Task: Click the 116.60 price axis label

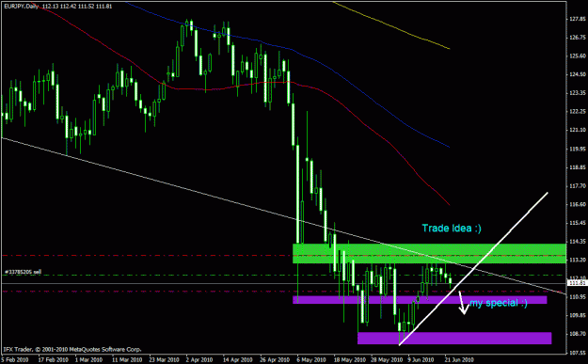Action: click(578, 204)
